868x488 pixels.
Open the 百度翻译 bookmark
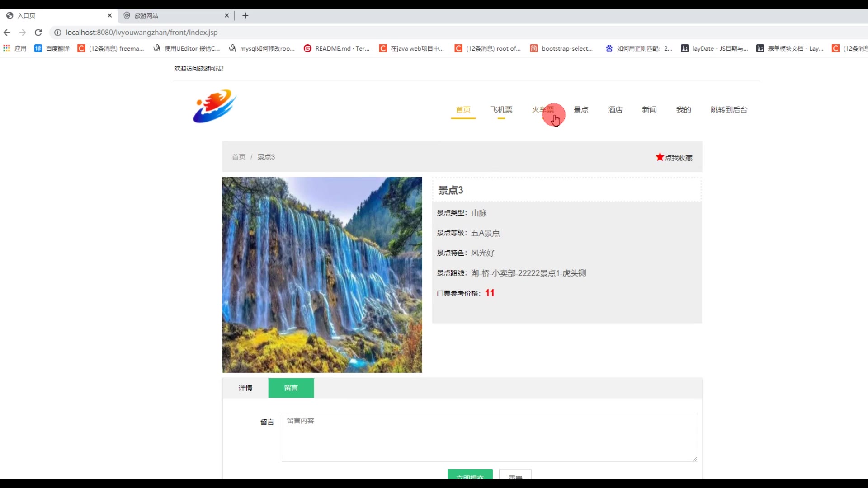(52, 48)
